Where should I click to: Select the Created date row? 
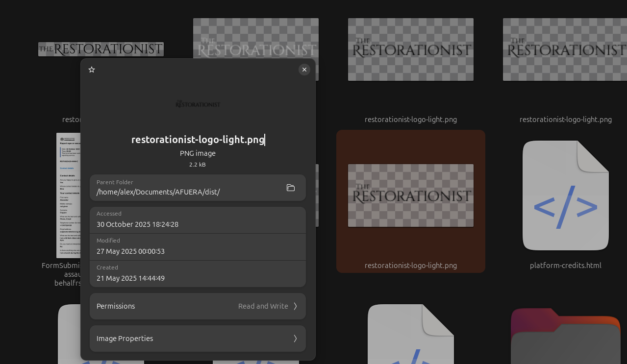(198, 274)
